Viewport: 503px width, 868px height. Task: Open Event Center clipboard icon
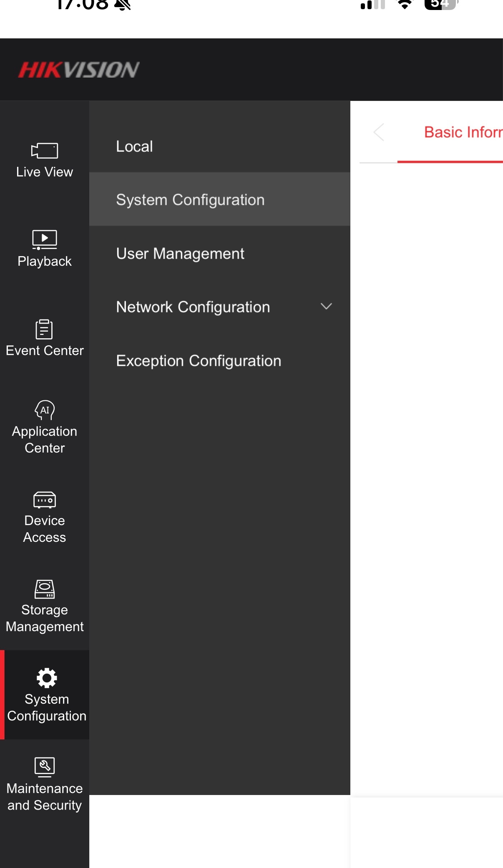44,330
